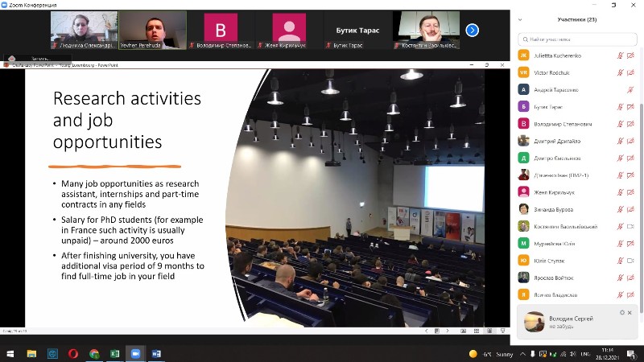Image resolution: width=644 pixels, height=362 pixels.
Task: Select Julietta Kucherenko in participants list
Action: 576,56
